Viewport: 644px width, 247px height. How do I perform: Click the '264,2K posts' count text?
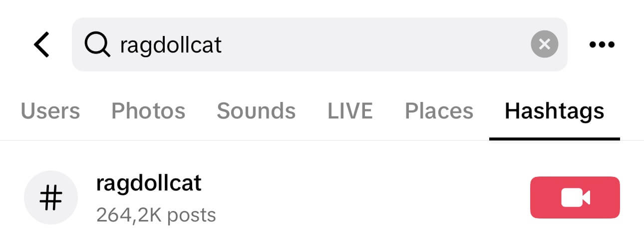tap(156, 215)
